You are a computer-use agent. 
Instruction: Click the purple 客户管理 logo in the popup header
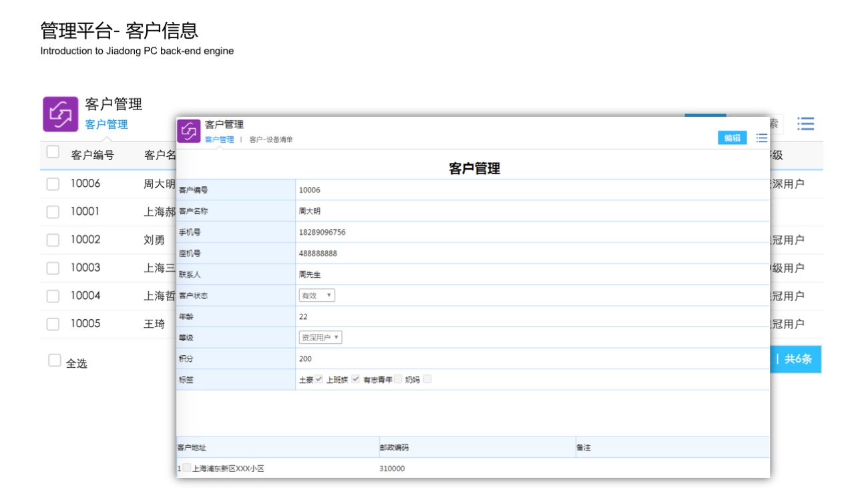click(x=189, y=131)
